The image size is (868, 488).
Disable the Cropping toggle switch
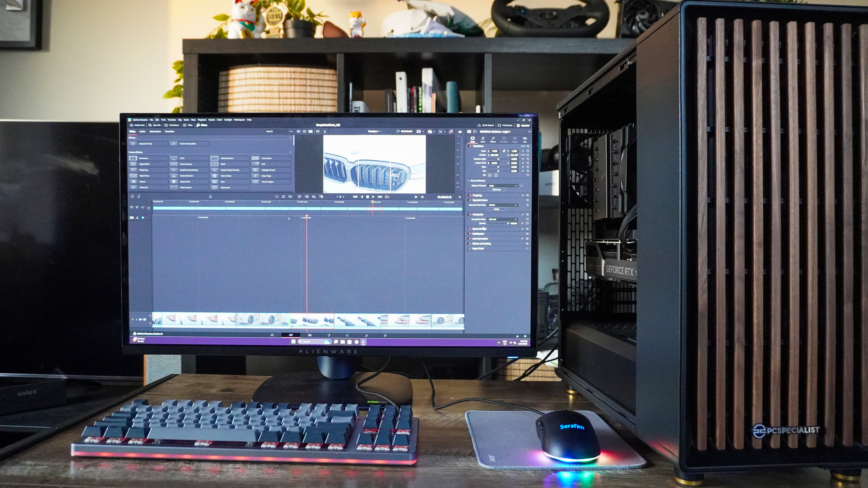pyautogui.click(x=470, y=195)
